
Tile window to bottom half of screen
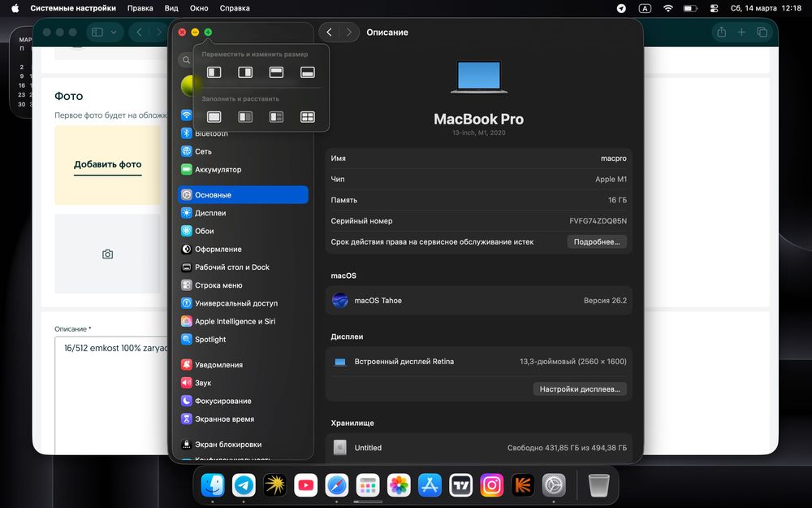pos(307,72)
